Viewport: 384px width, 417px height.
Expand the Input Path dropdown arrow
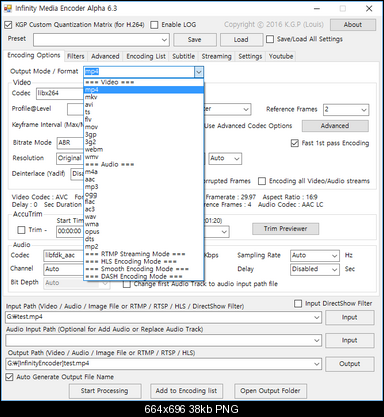317,317
